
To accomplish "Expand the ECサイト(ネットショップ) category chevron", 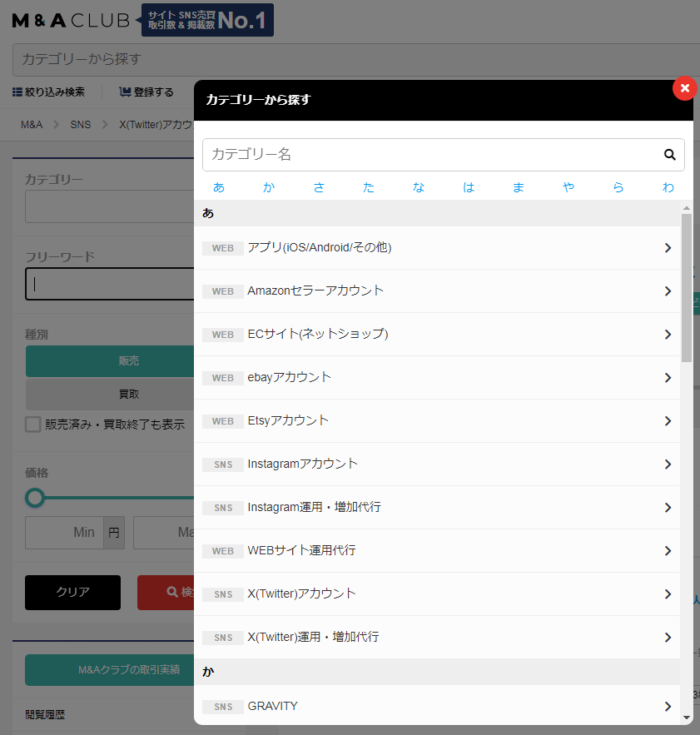I will coord(668,335).
